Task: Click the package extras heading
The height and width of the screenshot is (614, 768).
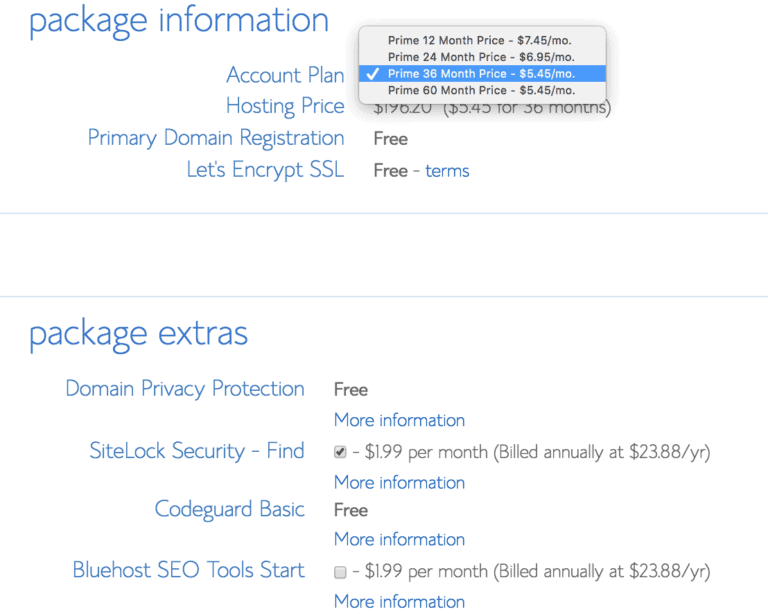Action: pyautogui.click(x=139, y=334)
